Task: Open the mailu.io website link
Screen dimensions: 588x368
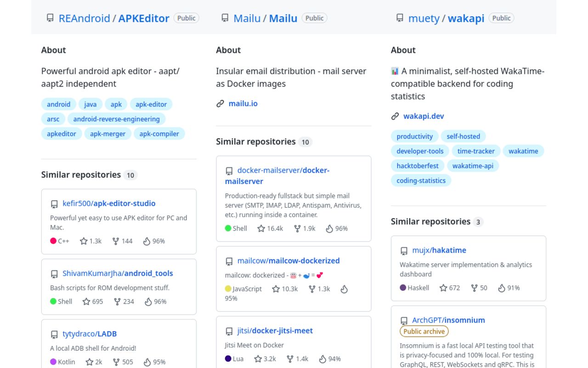Action: [x=243, y=103]
